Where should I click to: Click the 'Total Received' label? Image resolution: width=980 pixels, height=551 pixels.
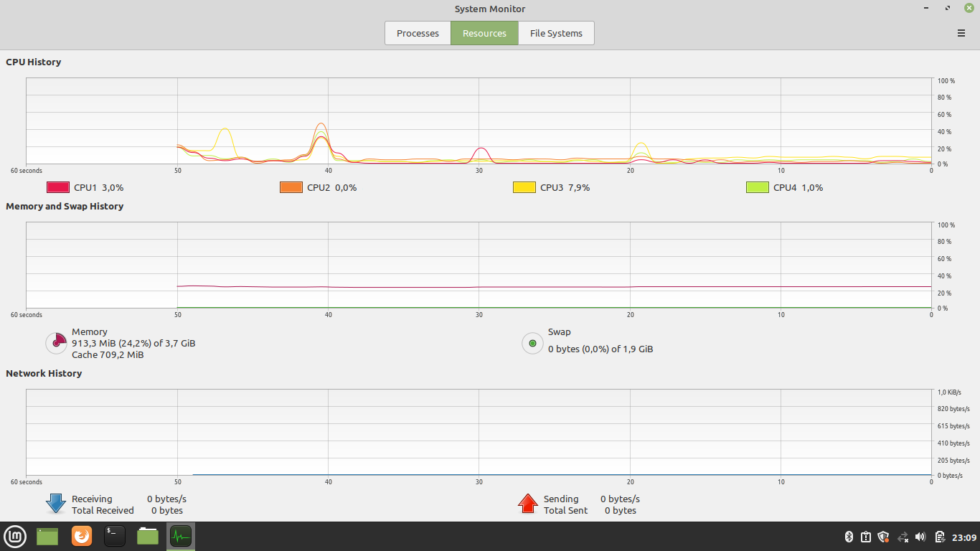pos(103,511)
